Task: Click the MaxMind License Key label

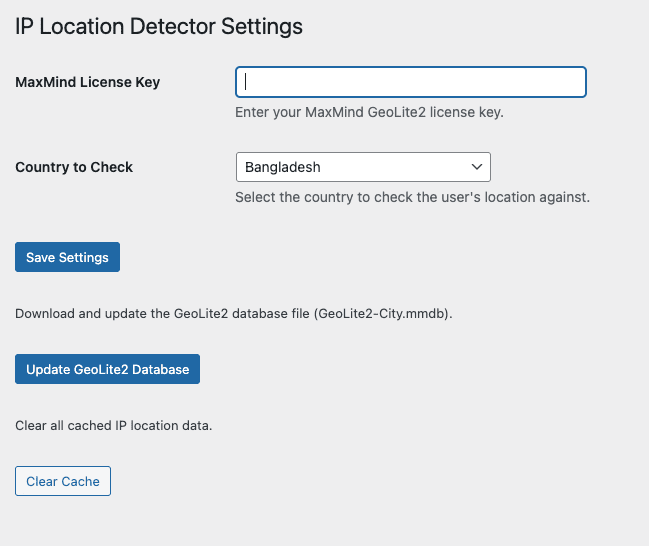Action: tap(88, 82)
